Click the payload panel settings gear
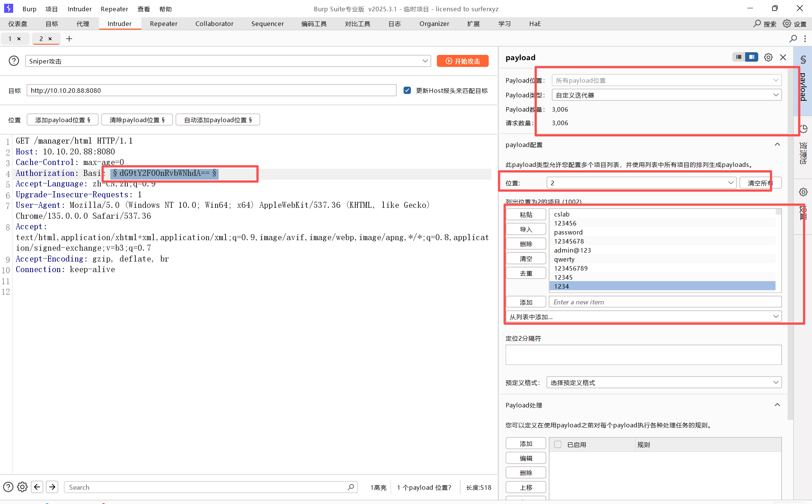 tap(768, 57)
